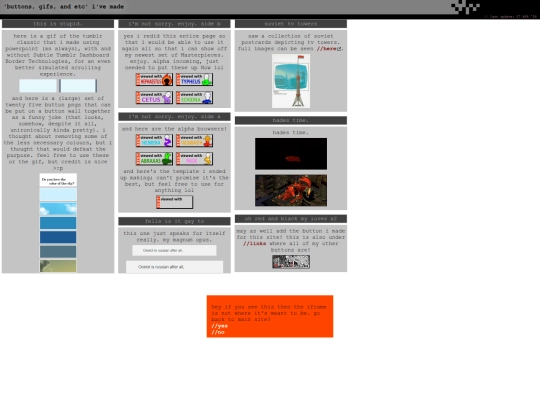The width and height of the screenshot is (540, 405).
Task: Click the 'last updated' note in the top bar
Action: point(510,17)
